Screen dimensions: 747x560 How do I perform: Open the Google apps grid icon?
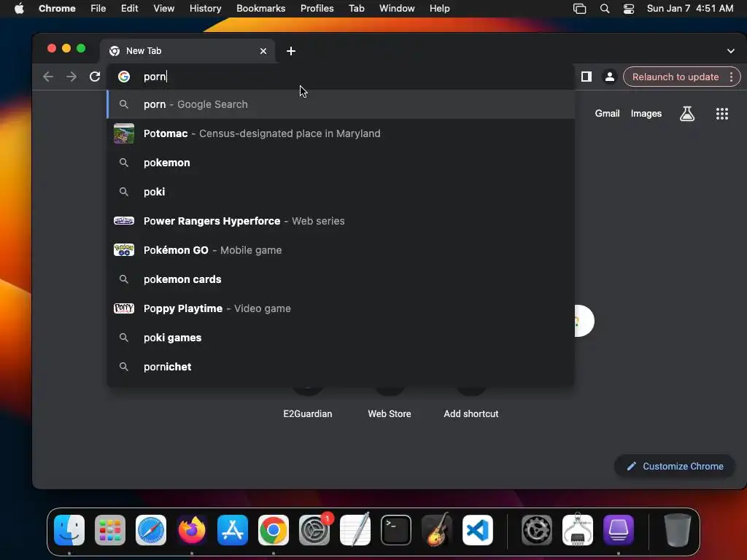721,113
